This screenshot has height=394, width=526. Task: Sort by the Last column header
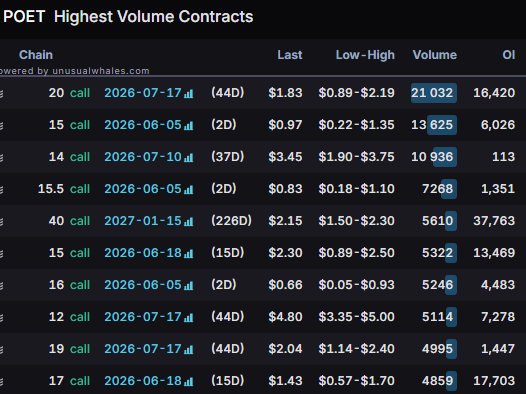point(290,55)
